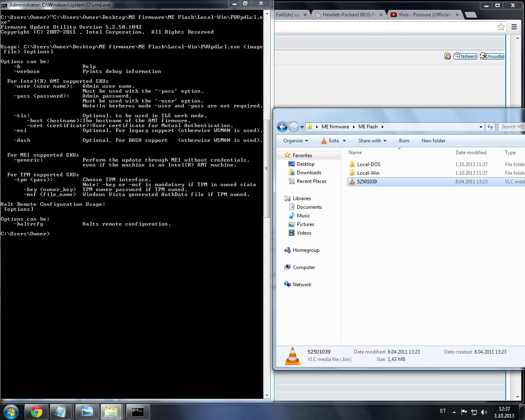The height and width of the screenshot is (420, 525).
Task: Click the tsiteeri forum button
Action: click(465, 56)
